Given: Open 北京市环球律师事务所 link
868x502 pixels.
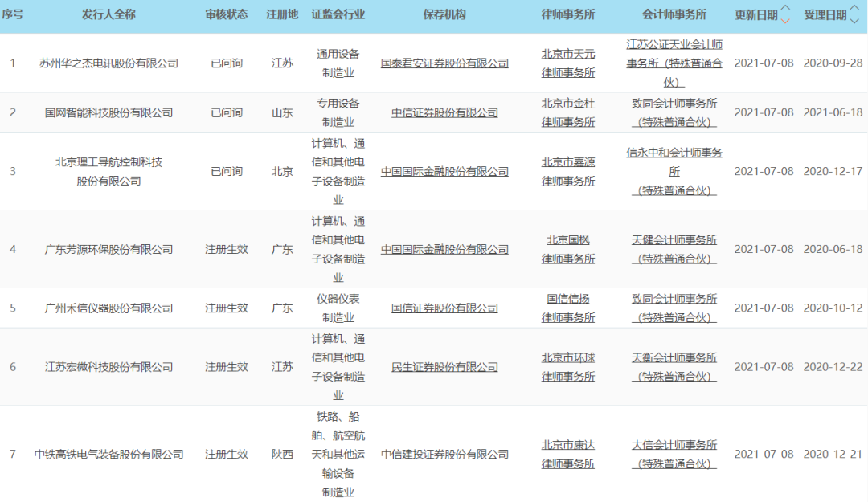Looking at the screenshot, I should pyautogui.click(x=568, y=367).
